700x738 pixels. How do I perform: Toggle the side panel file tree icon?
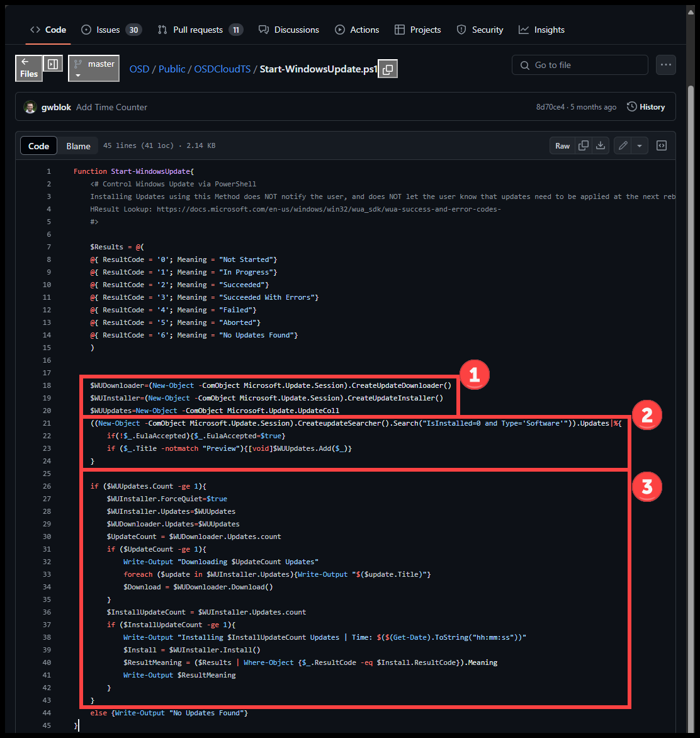point(53,64)
